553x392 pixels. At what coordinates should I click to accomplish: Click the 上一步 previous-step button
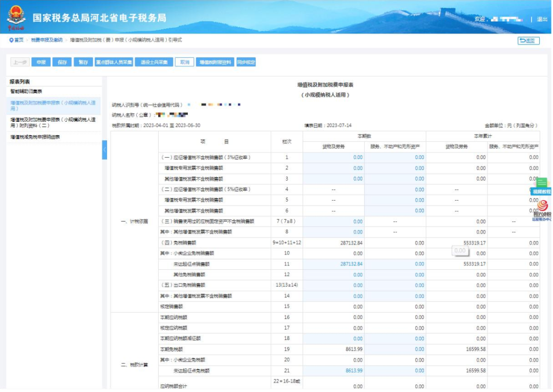[x=20, y=62]
